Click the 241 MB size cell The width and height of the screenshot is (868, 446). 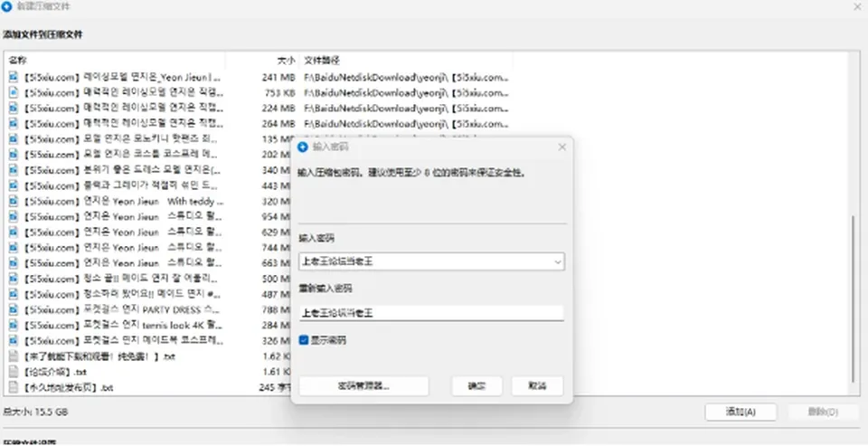point(278,77)
